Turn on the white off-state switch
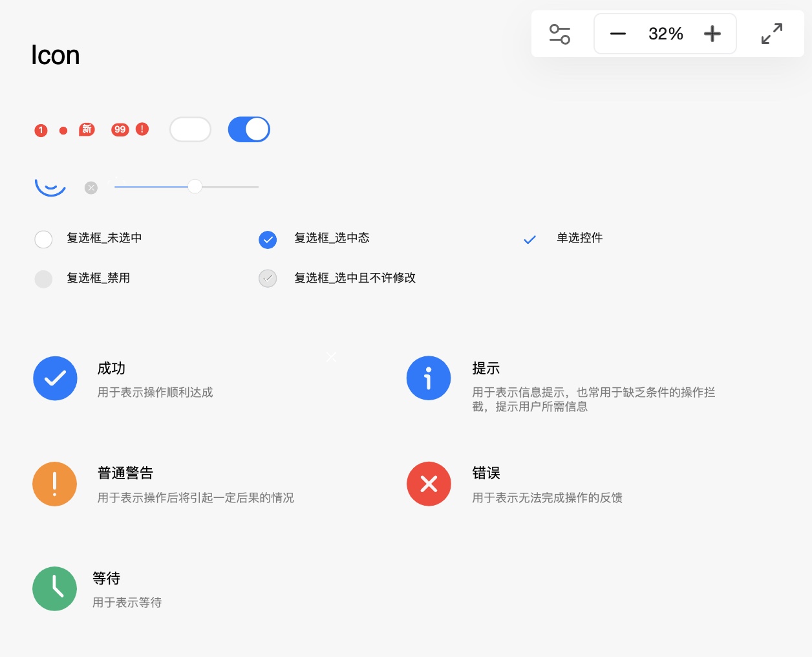This screenshot has height=657, width=812. [x=190, y=129]
